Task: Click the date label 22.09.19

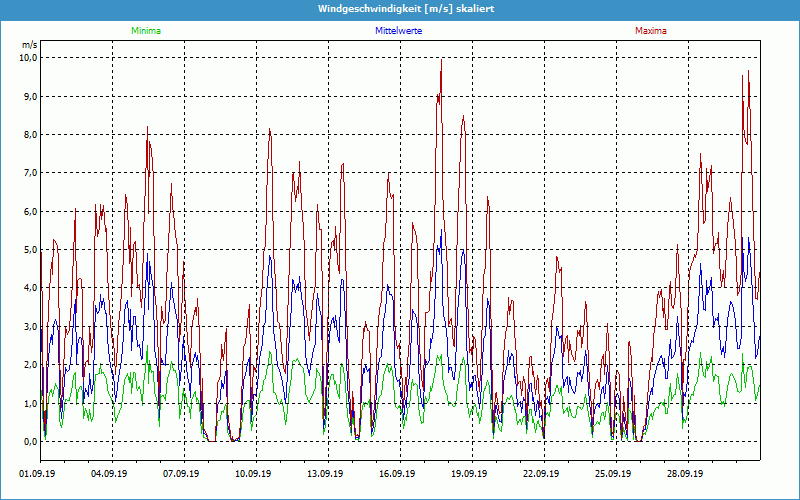Action: click(541, 473)
